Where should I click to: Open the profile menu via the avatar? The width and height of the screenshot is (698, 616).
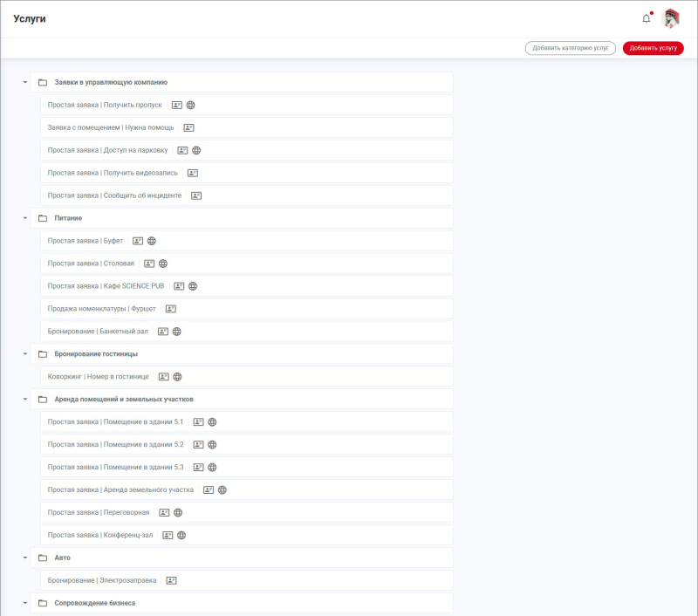coord(670,17)
